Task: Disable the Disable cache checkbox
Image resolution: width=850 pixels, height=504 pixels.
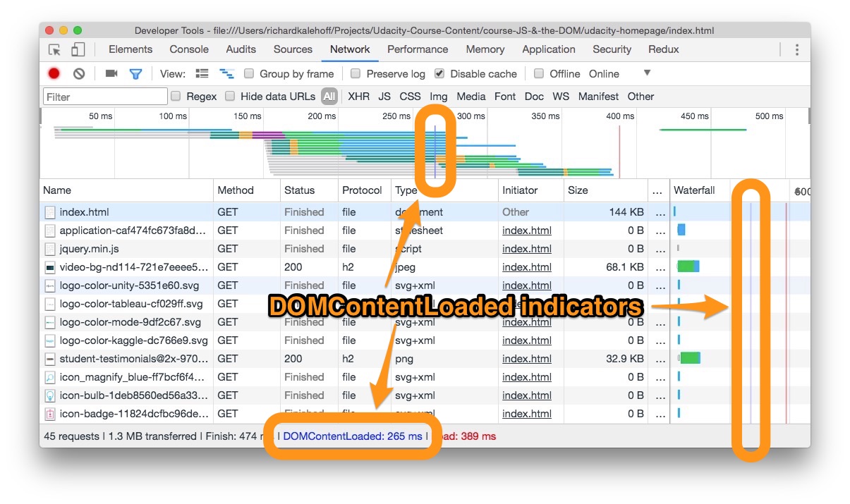Action: coord(439,73)
